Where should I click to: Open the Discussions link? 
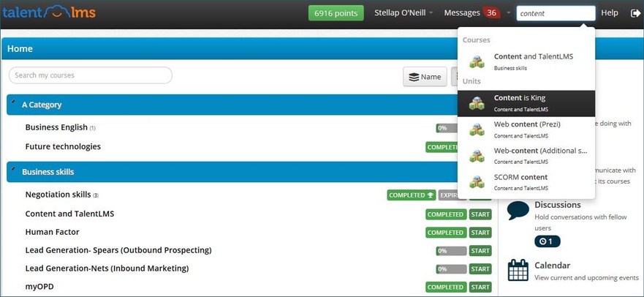click(x=558, y=205)
